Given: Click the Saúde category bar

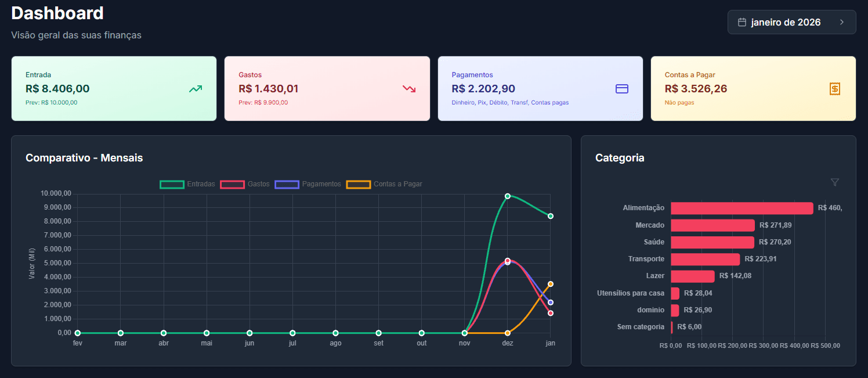Looking at the screenshot, I should pos(712,242).
